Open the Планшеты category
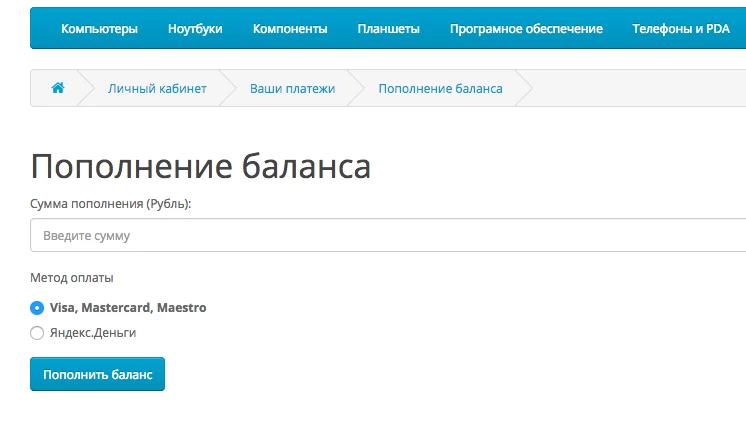The height and width of the screenshot is (435, 746). (389, 29)
